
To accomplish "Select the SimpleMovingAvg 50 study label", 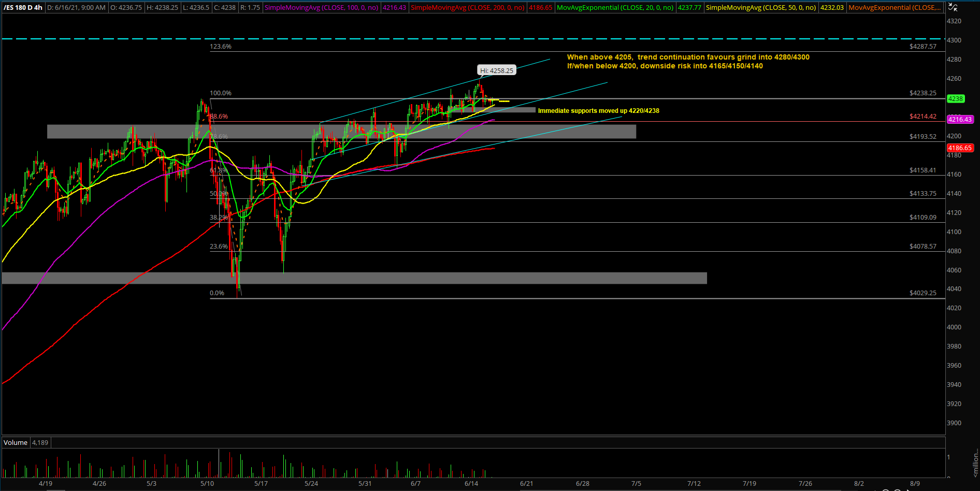I will [x=760, y=8].
